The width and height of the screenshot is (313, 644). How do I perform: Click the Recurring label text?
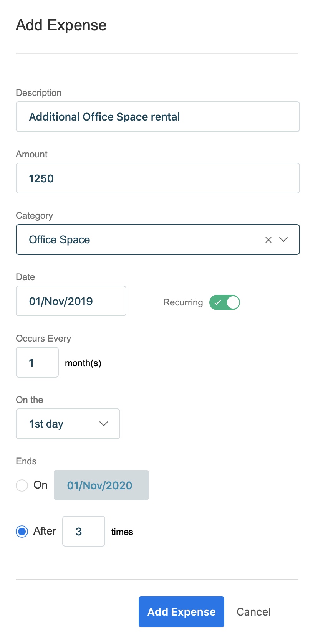pyautogui.click(x=183, y=302)
